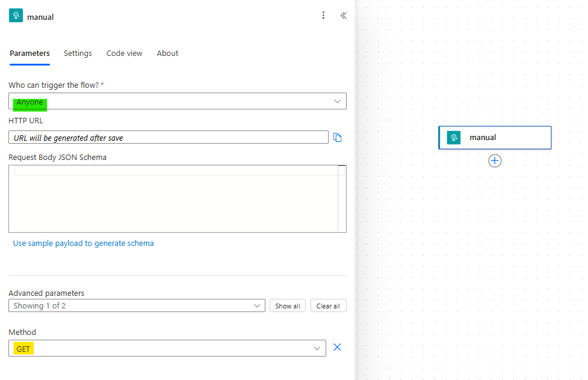
Task: Click Use sample payload to generate schema
Action: tap(83, 243)
